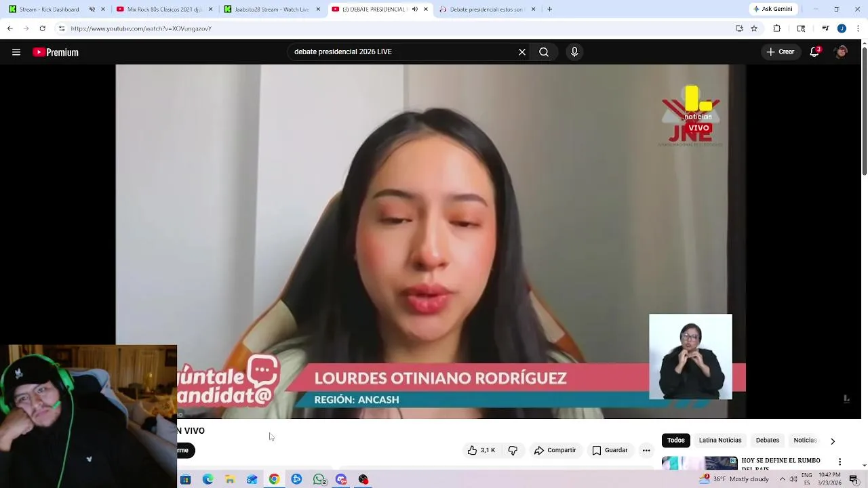Click Ask Gemini button
The width and height of the screenshot is (868, 488).
tap(772, 9)
